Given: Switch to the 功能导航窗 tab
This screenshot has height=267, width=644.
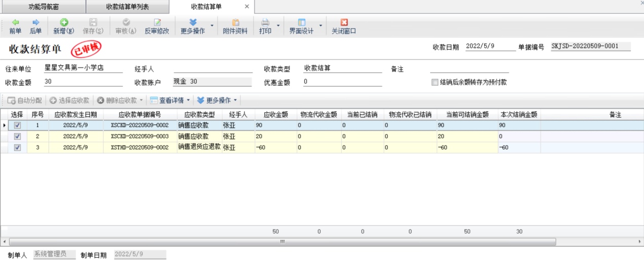Looking at the screenshot, I should tap(43, 7).
